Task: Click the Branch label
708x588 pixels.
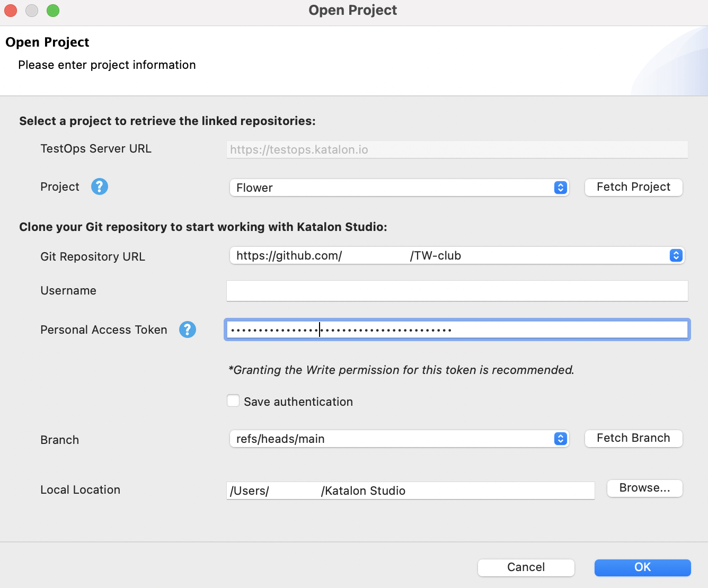Action: [60, 440]
